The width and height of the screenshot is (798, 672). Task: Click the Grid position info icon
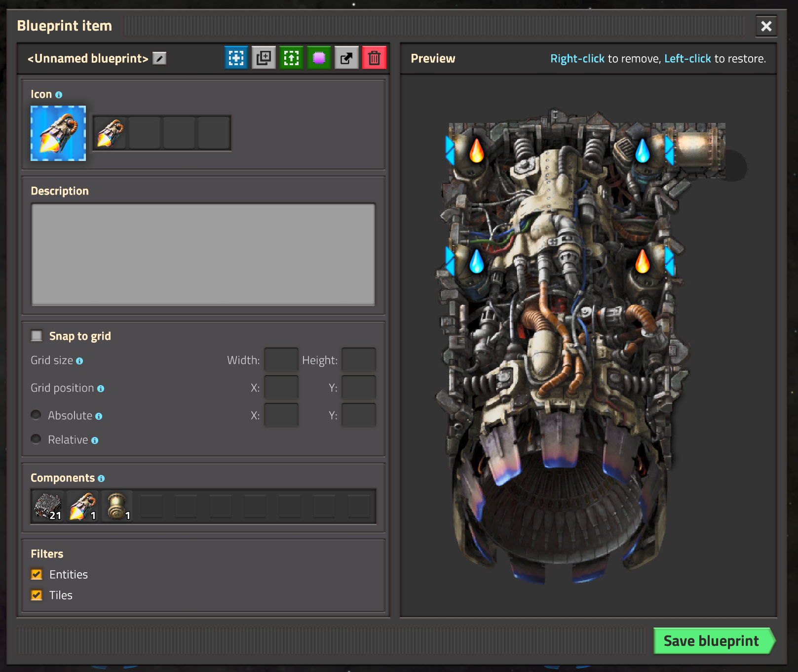point(101,389)
